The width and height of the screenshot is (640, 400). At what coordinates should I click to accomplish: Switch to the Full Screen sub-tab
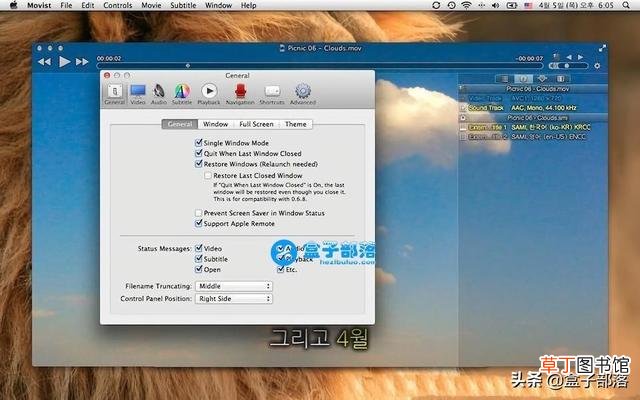pyautogui.click(x=256, y=124)
